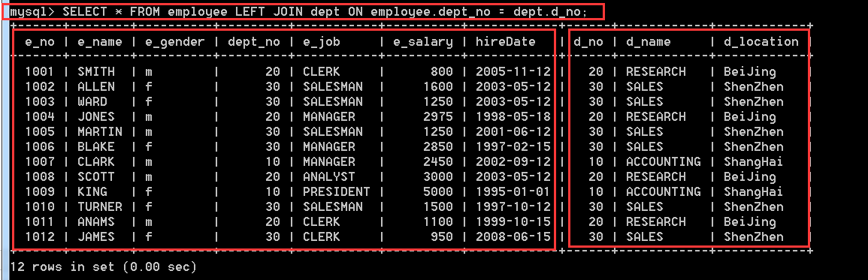Click ACCOUNTING in the CLARK row
The image size is (868, 280).
pos(663,161)
